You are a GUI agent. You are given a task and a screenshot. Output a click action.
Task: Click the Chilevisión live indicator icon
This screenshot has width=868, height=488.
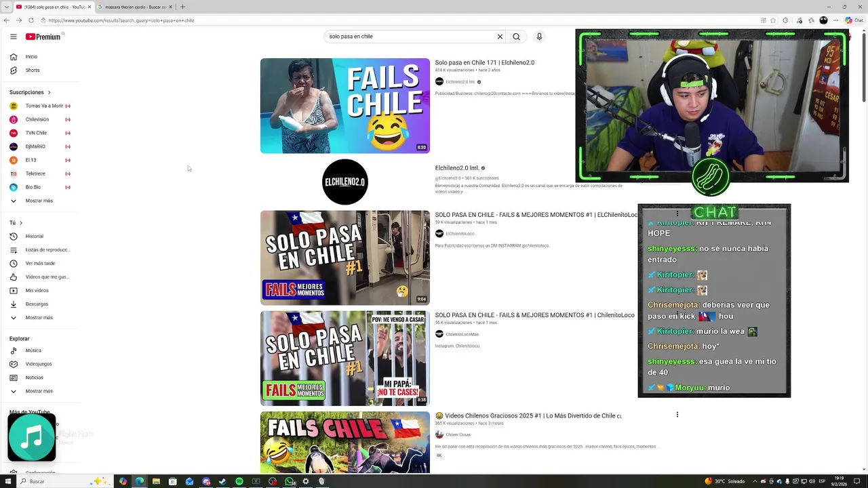click(67, 119)
